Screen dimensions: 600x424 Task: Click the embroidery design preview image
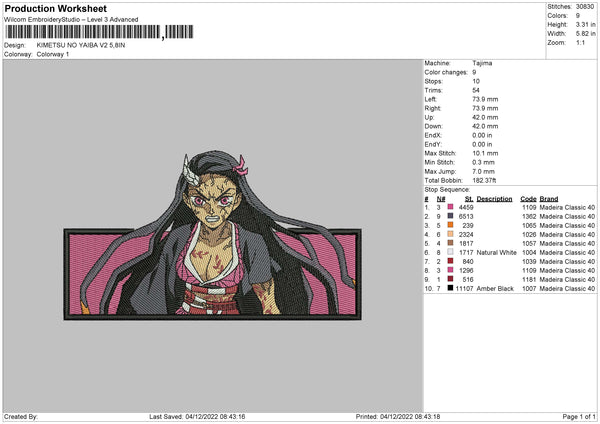pyautogui.click(x=213, y=235)
